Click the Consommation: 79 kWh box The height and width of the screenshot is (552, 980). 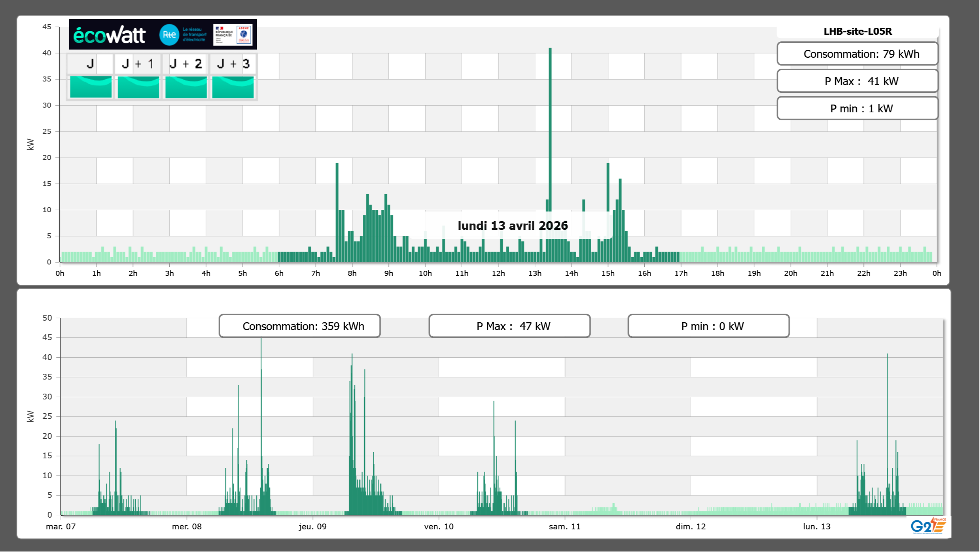(x=857, y=54)
